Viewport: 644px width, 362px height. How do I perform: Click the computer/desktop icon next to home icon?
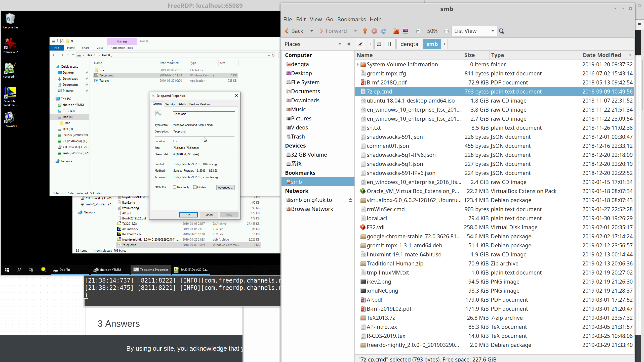[x=405, y=31]
